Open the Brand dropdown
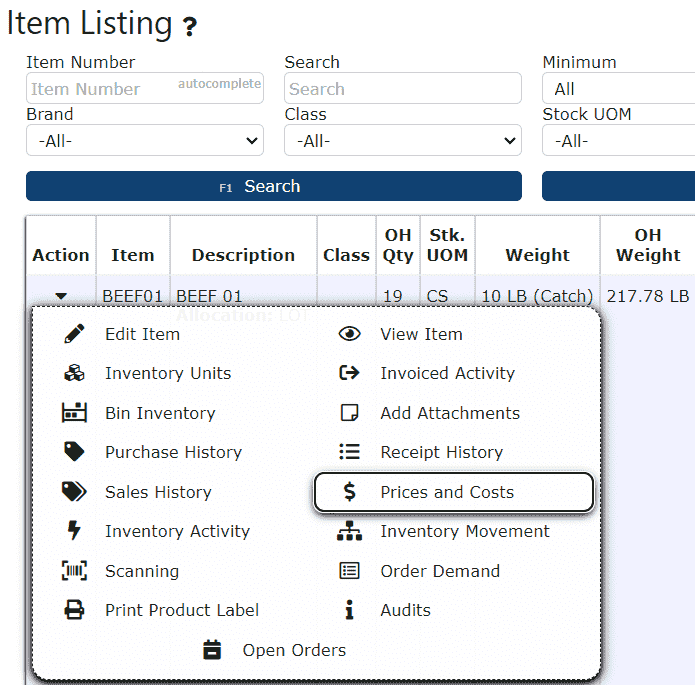This screenshot has width=695, height=685. [x=145, y=141]
